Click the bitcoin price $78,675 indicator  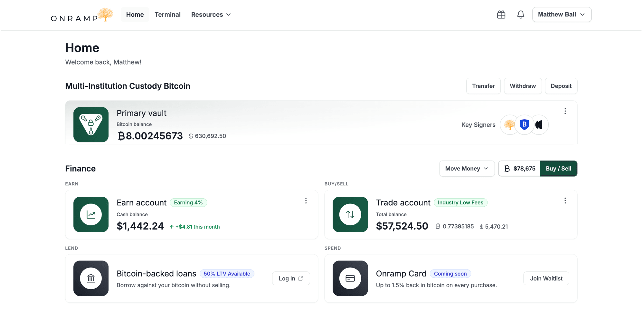pos(519,169)
